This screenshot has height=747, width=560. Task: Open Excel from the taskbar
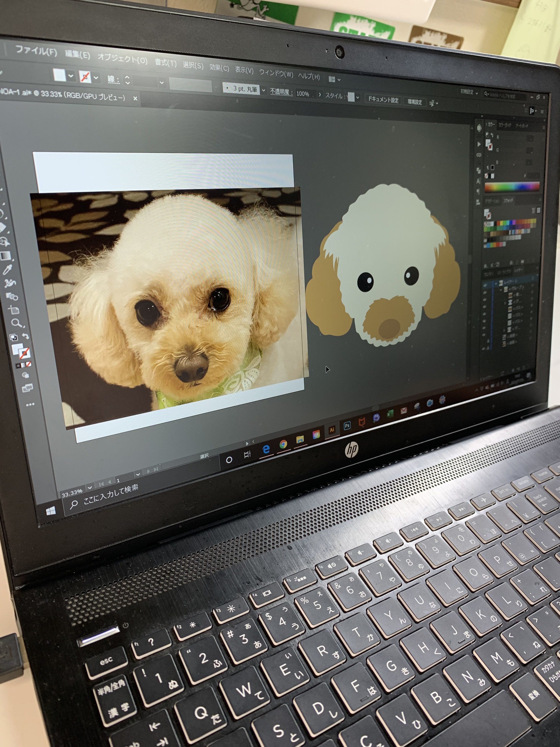click(390, 413)
